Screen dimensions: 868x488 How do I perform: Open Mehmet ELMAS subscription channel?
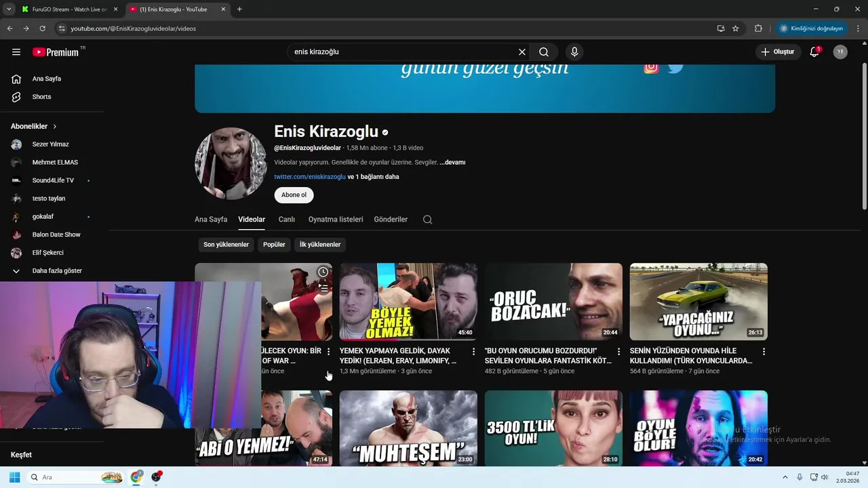[54, 163]
